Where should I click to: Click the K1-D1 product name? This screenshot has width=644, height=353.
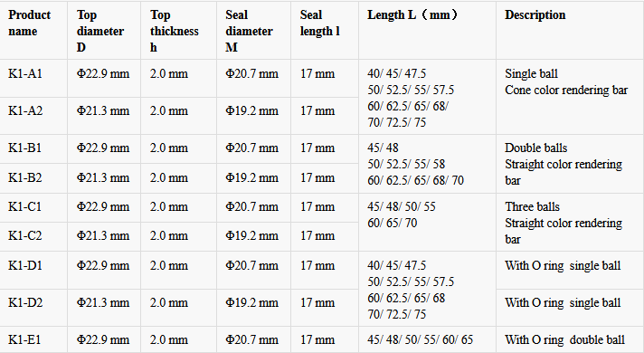(25, 265)
